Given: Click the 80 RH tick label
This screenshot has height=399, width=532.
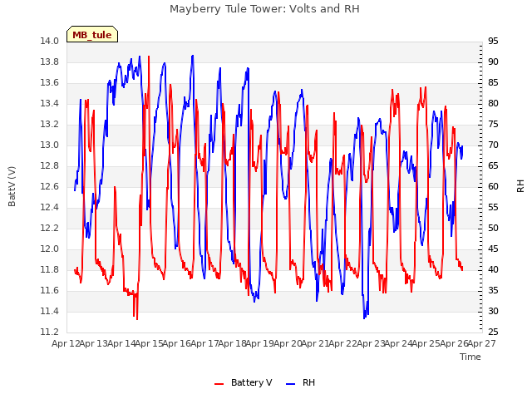Looking at the screenshot, I should 493,104.
